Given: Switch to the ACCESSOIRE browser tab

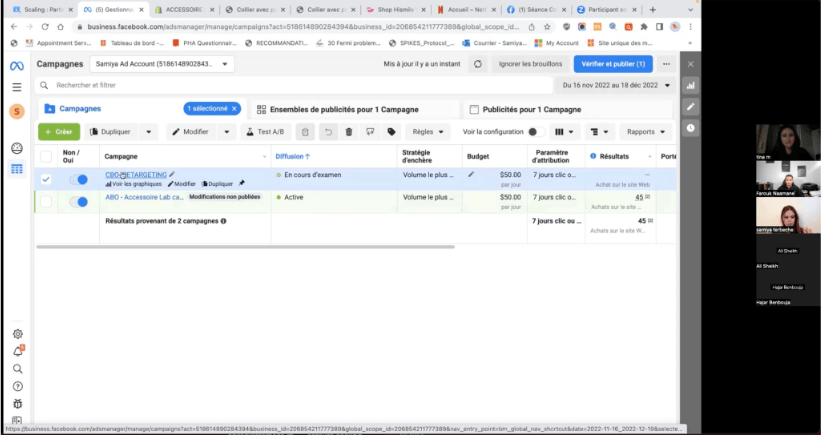Looking at the screenshot, I should (184, 9).
